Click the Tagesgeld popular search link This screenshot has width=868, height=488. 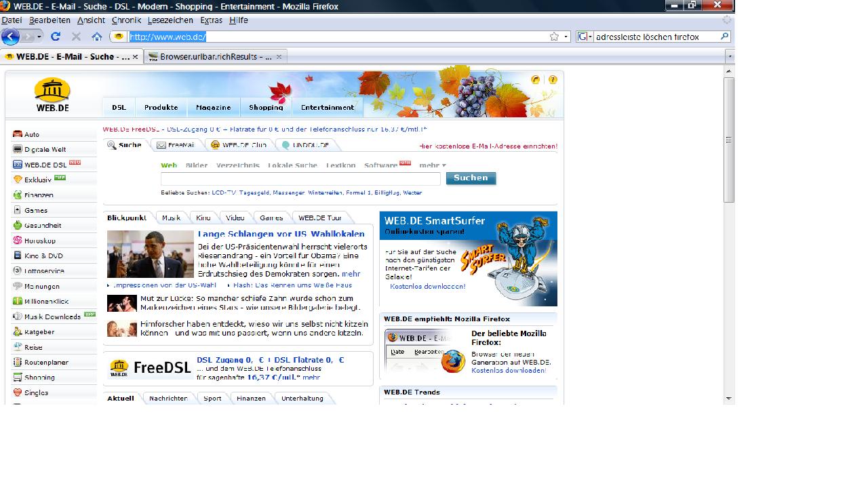[254, 193]
